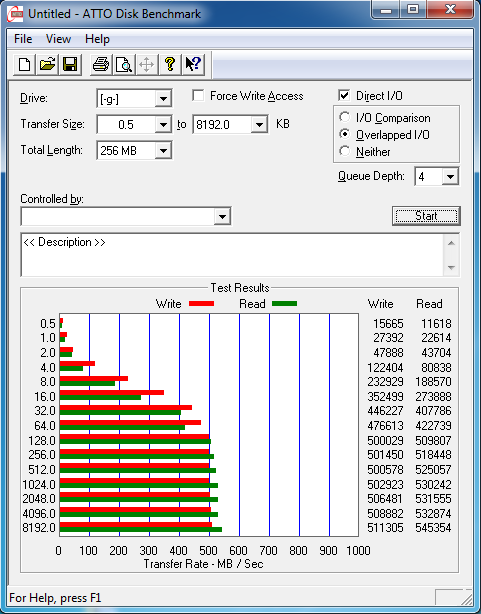Expand the Drive selection dropdown

[x=163, y=99]
